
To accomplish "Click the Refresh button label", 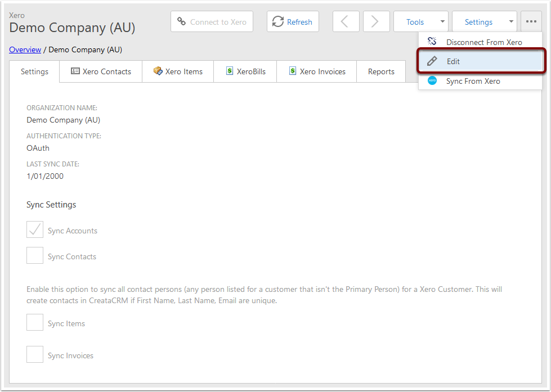I will pos(299,22).
